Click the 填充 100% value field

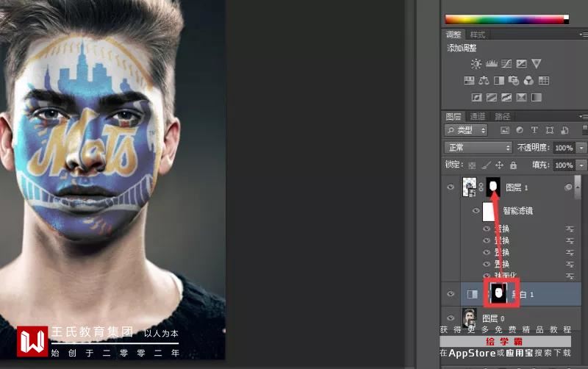click(564, 165)
